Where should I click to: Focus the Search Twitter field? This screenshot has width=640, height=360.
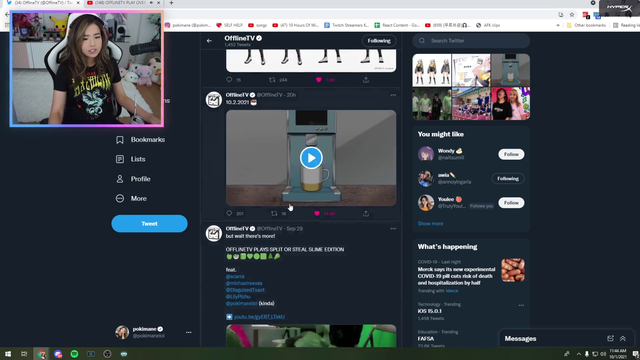click(x=471, y=41)
